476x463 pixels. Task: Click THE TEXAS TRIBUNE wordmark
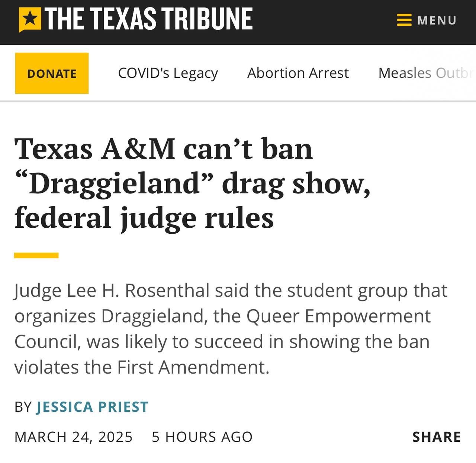tap(149, 19)
